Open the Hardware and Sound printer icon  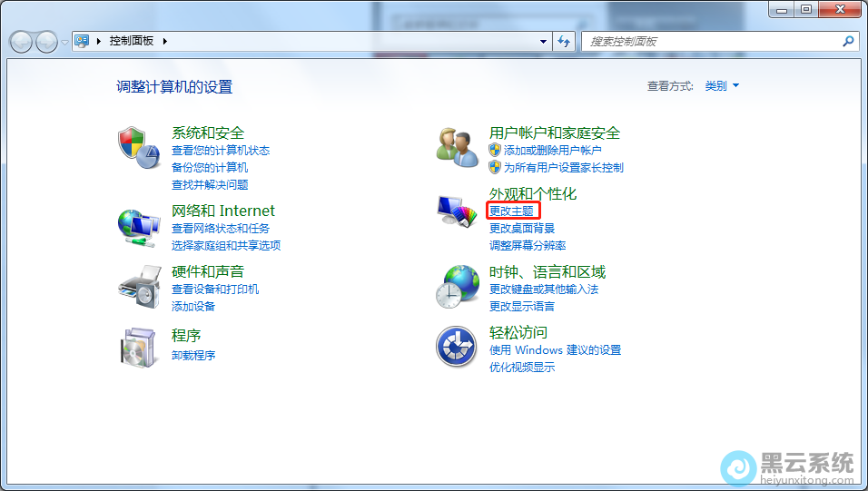coord(139,287)
